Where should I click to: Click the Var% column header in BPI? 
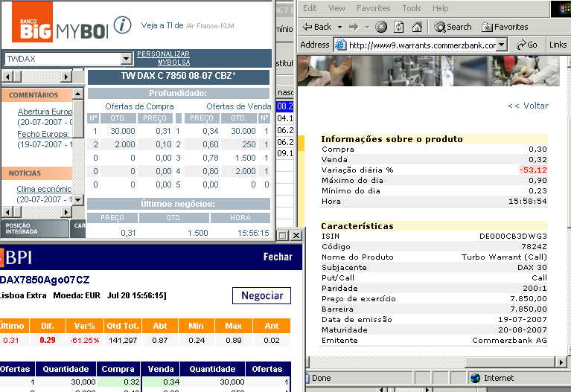click(84, 326)
